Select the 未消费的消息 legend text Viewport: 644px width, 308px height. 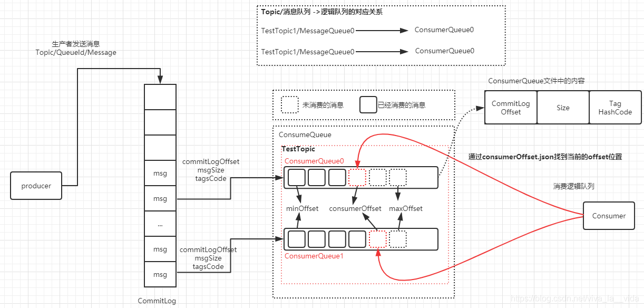(x=323, y=105)
